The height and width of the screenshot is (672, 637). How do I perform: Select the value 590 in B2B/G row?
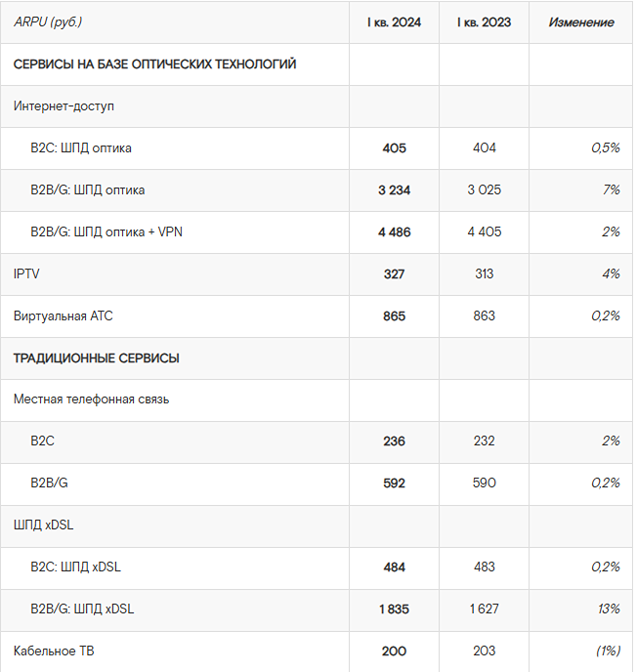point(484,483)
